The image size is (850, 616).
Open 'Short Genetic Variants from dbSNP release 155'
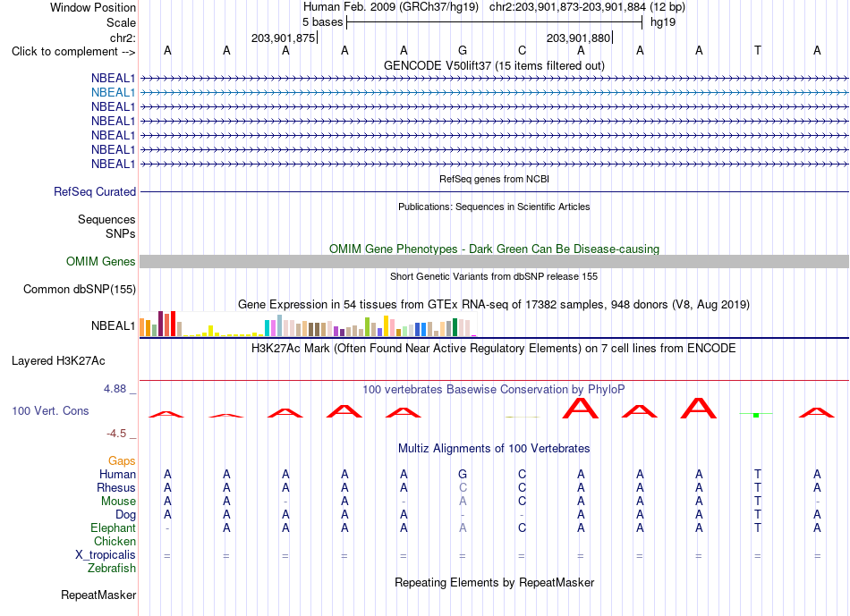[x=494, y=276]
